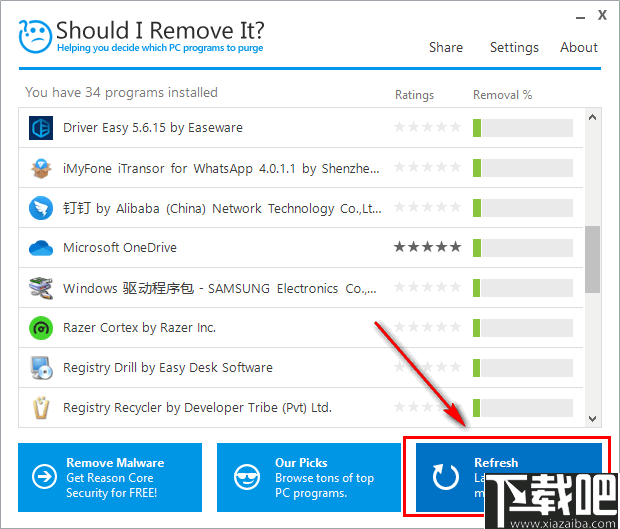Click the Registry Drill computer icon
620x529 pixels.
(42, 368)
